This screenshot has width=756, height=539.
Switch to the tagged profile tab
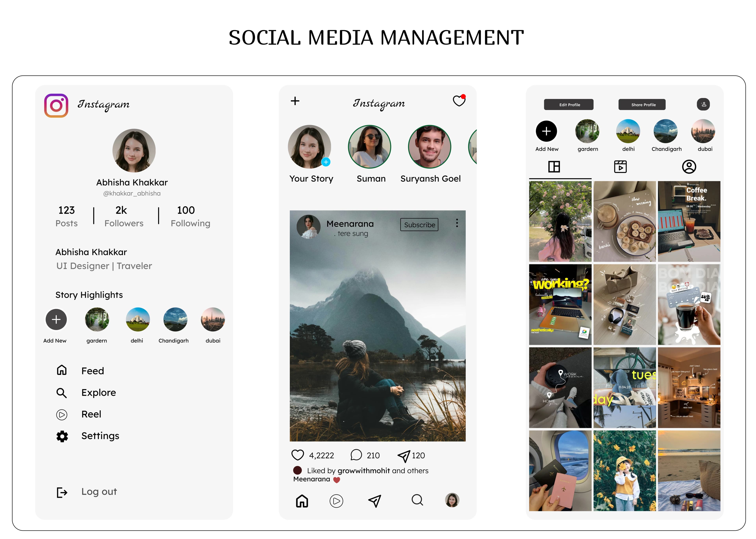(x=689, y=167)
